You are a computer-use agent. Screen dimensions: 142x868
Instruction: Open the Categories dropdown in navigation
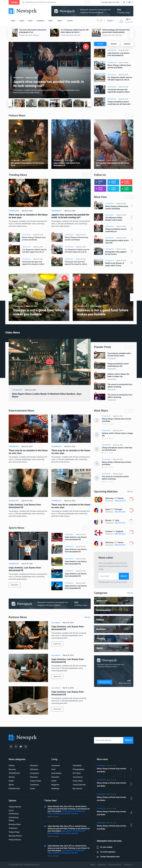[x=41, y=21]
